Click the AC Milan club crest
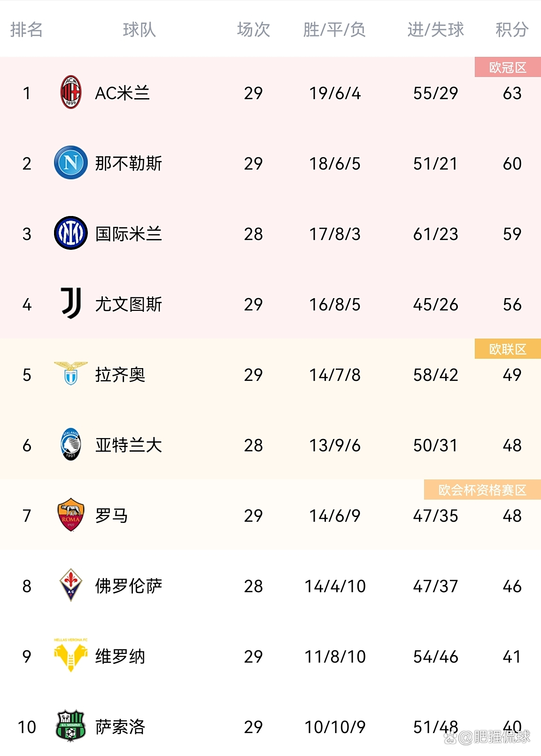The image size is (541, 756). [71, 92]
